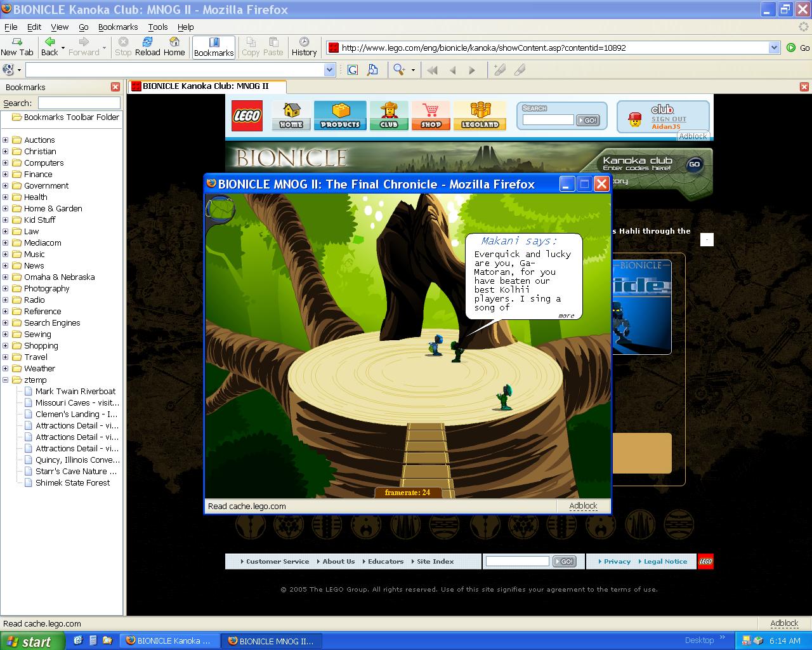
Task: Close the Bookmarks sidebar panel
Action: 115,87
